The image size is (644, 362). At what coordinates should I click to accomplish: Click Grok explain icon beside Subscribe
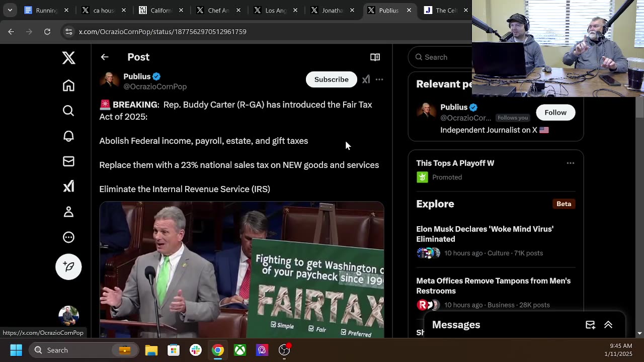coord(366,79)
